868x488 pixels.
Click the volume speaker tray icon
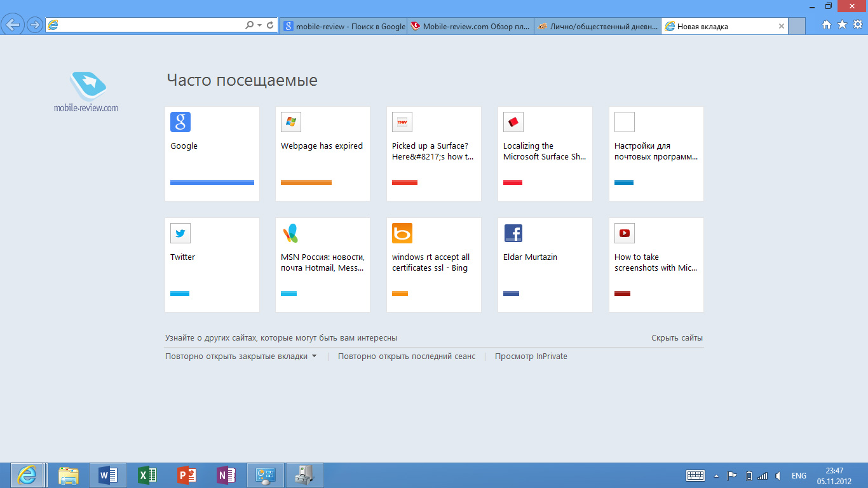(x=778, y=476)
